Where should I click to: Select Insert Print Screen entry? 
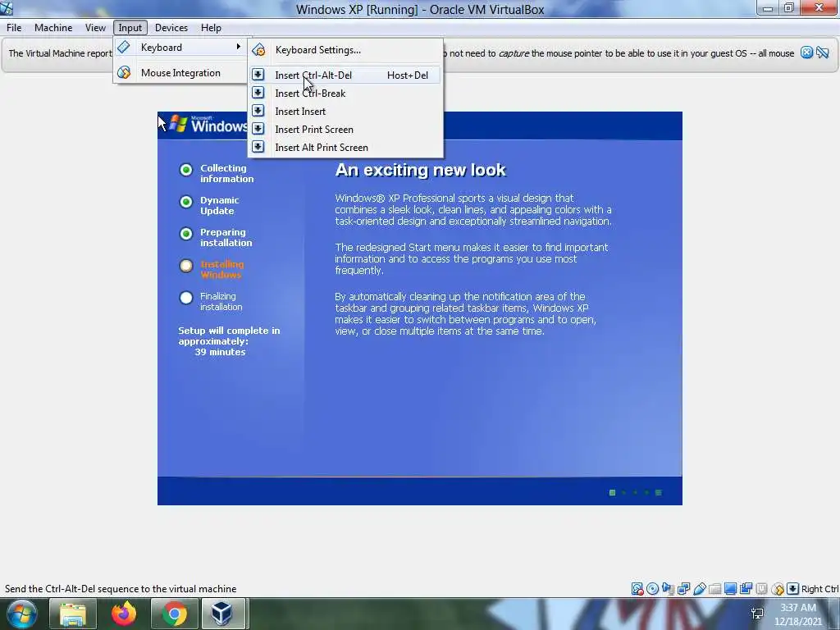coord(345,129)
